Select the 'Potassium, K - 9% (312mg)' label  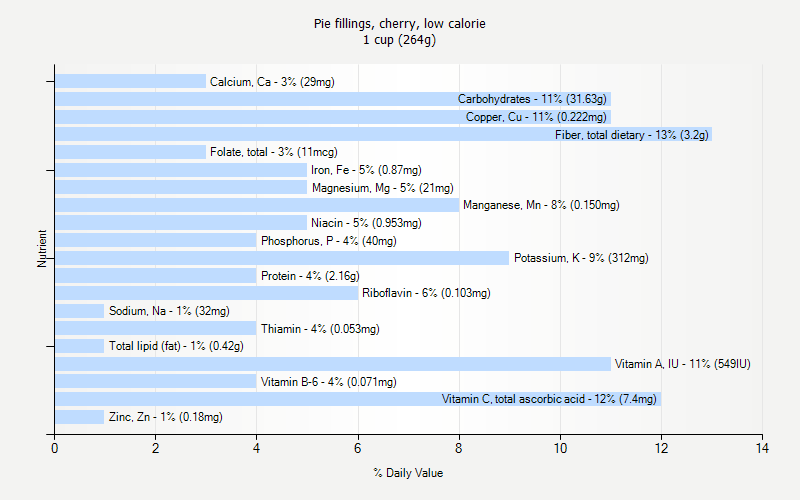click(x=581, y=258)
